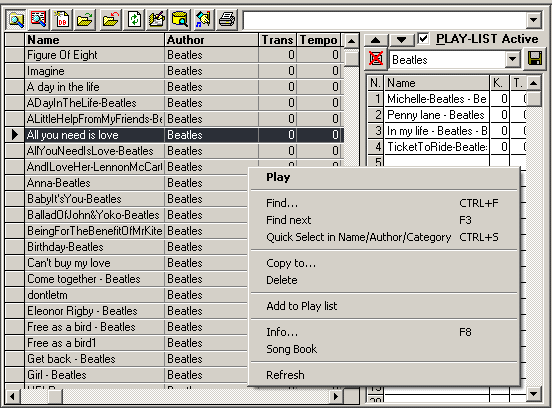The width and height of the screenshot is (552, 408).
Task: Click the folder with red arrow icon
Action: (x=111, y=20)
